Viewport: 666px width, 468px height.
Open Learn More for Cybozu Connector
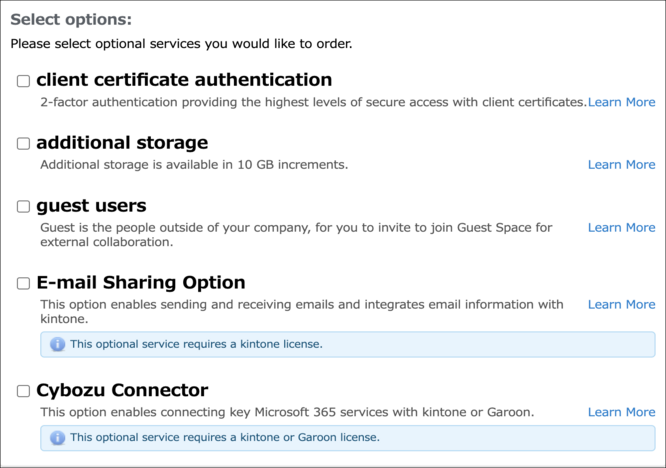(x=621, y=412)
